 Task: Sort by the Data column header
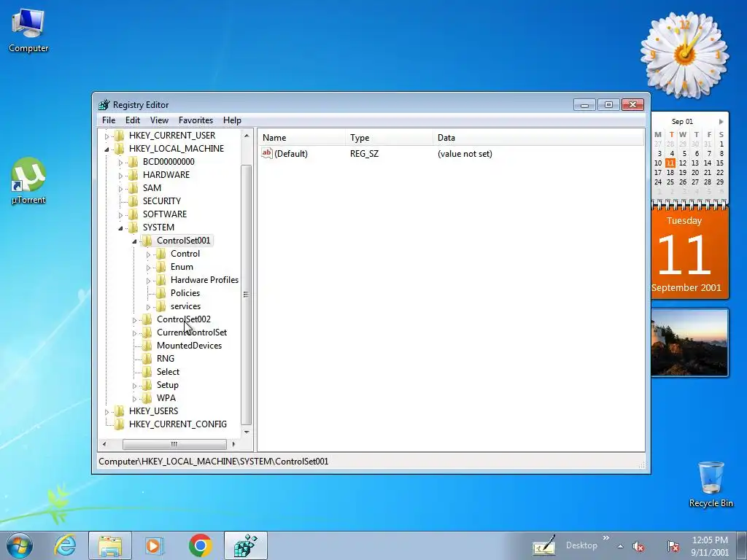(538, 138)
